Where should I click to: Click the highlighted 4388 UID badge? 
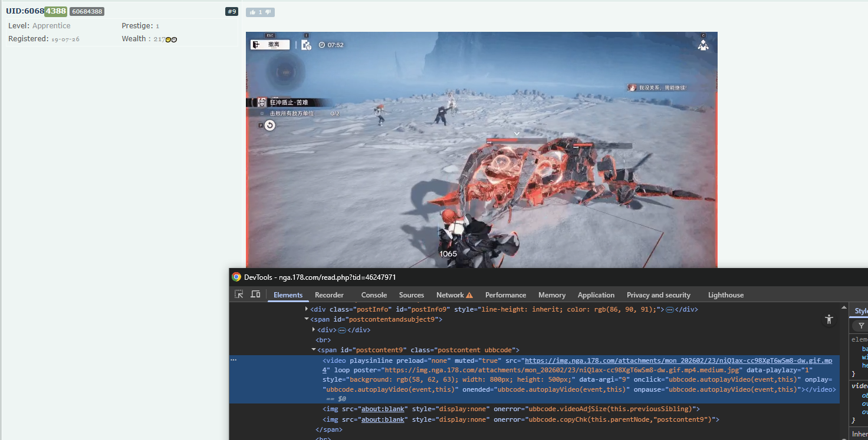tap(55, 11)
